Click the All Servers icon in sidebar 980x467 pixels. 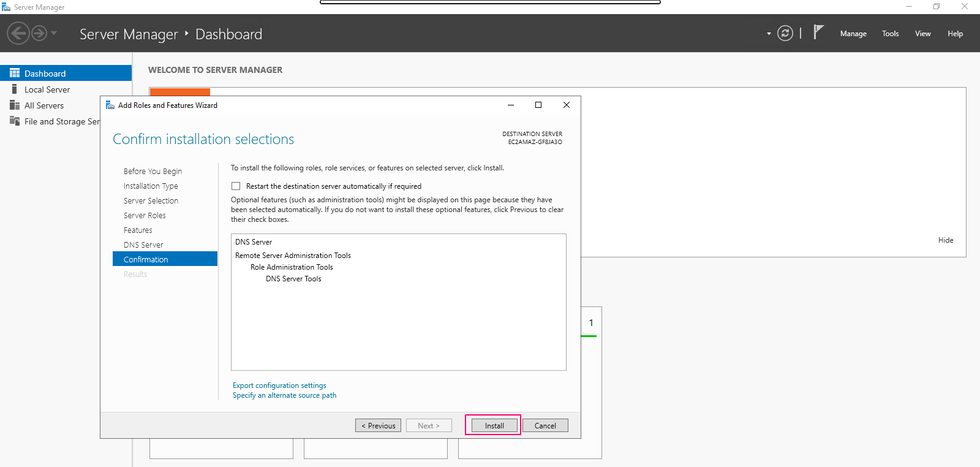click(x=15, y=105)
